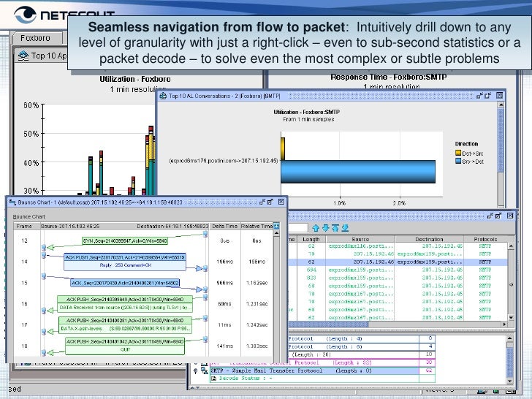Image resolution: width=532 pixels, height=399 pixels.
Task: Click the SMTP protocol tree node icon
Action: (205, 370)
